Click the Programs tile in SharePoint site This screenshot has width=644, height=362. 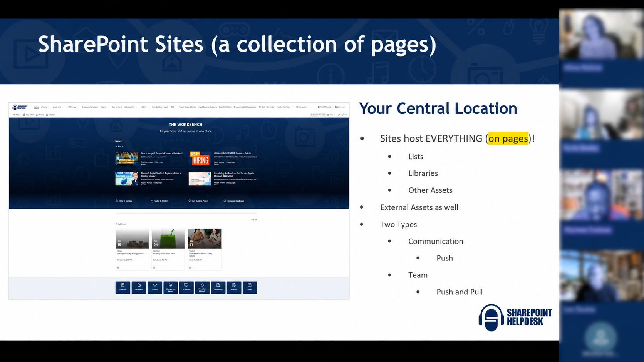click(123, 287)
